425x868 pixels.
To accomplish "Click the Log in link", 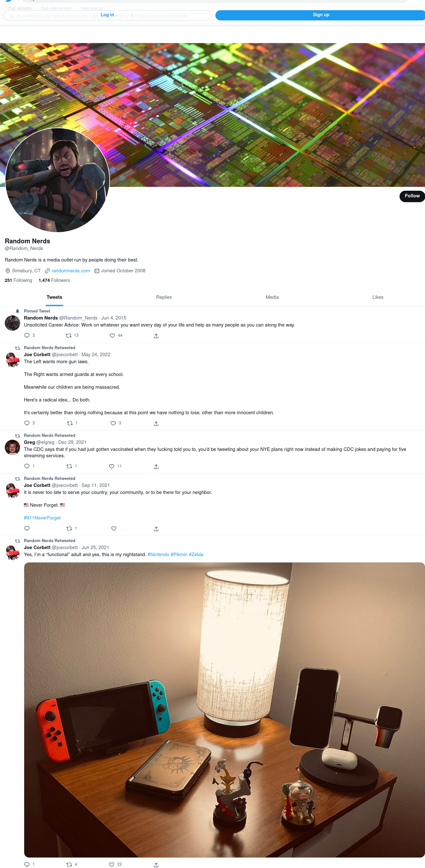I will click(x=107, y=15).
